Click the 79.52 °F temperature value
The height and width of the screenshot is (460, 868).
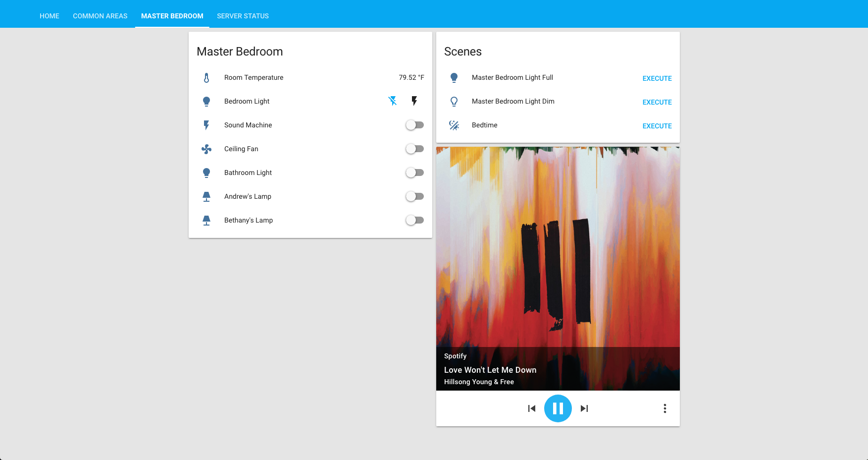(x=411, y=77)
